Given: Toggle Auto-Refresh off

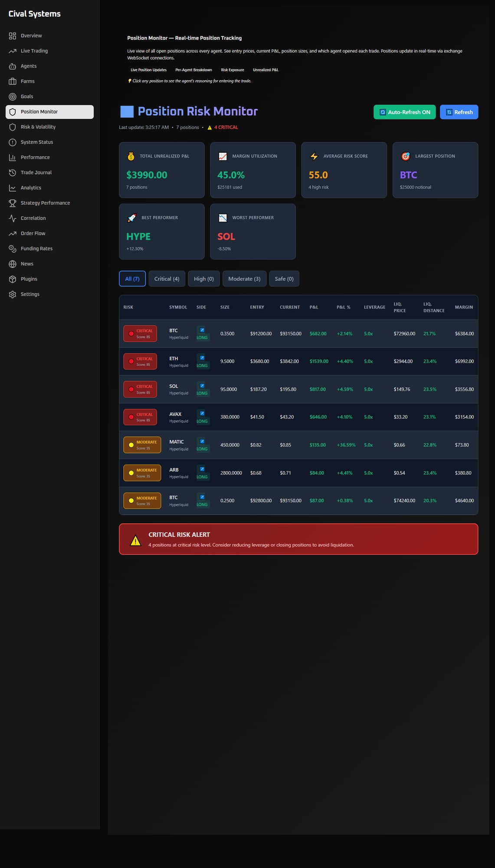Looking at the screenshot, I should click(404, 112).
